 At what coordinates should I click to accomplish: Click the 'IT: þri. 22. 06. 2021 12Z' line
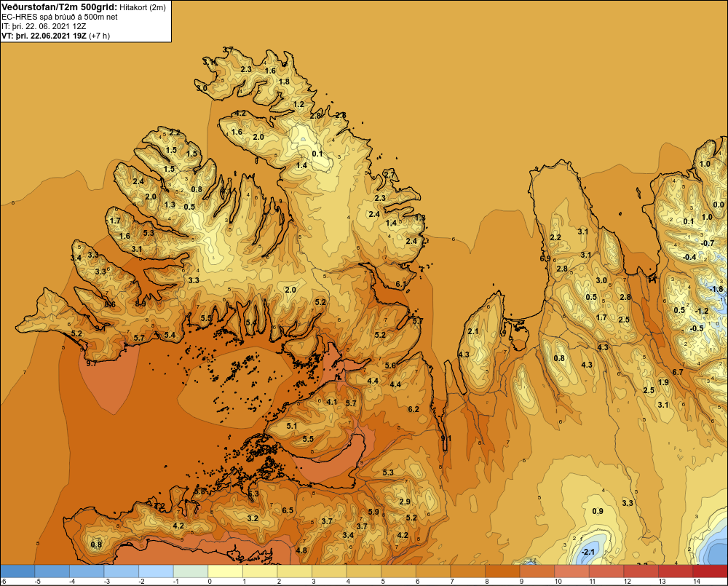[x=44, y=26]
